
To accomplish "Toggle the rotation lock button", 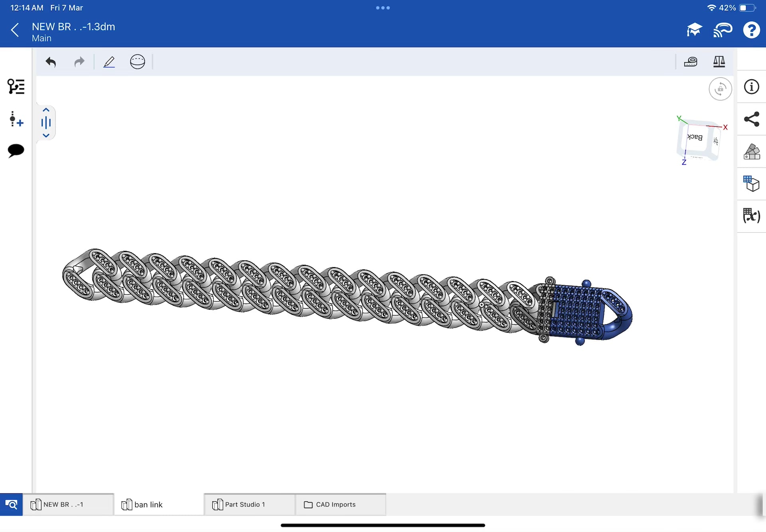I will [720, 89].
